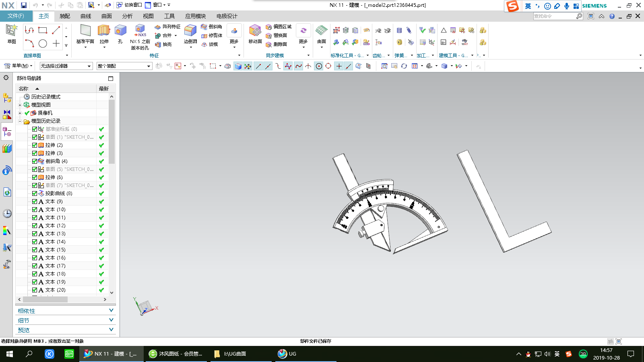
Task: Click the 名称 column header
Action: coord(24,89)
